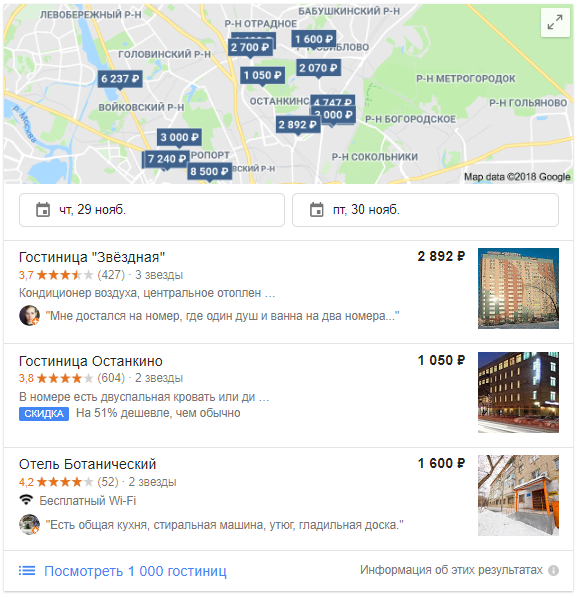Image resolution: width=577 pixels, height=597 pixels.
Task: Select the 2 070 ₽ map price marker
Action: [x=318, y=68]
